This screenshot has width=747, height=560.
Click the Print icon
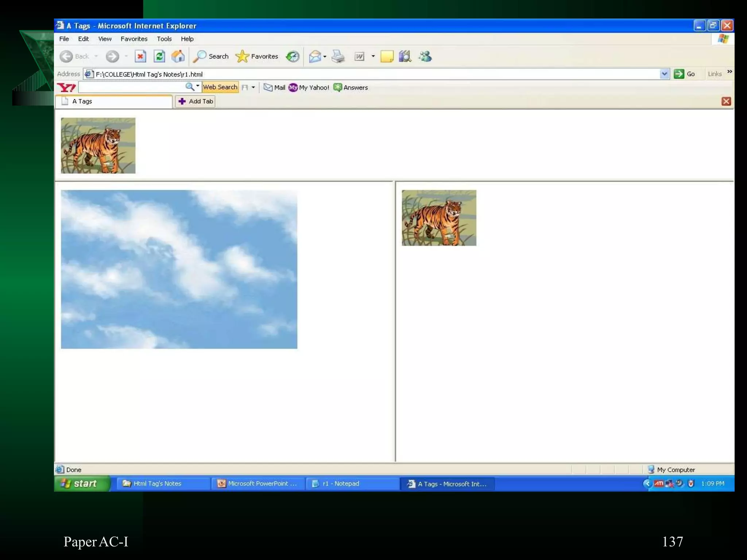[x=338, y=57]
